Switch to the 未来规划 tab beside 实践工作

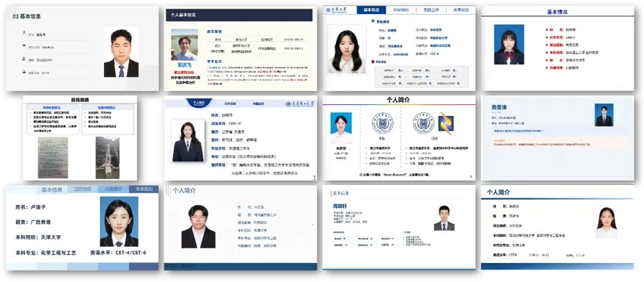pyautogui.click(x=461, y=10)
